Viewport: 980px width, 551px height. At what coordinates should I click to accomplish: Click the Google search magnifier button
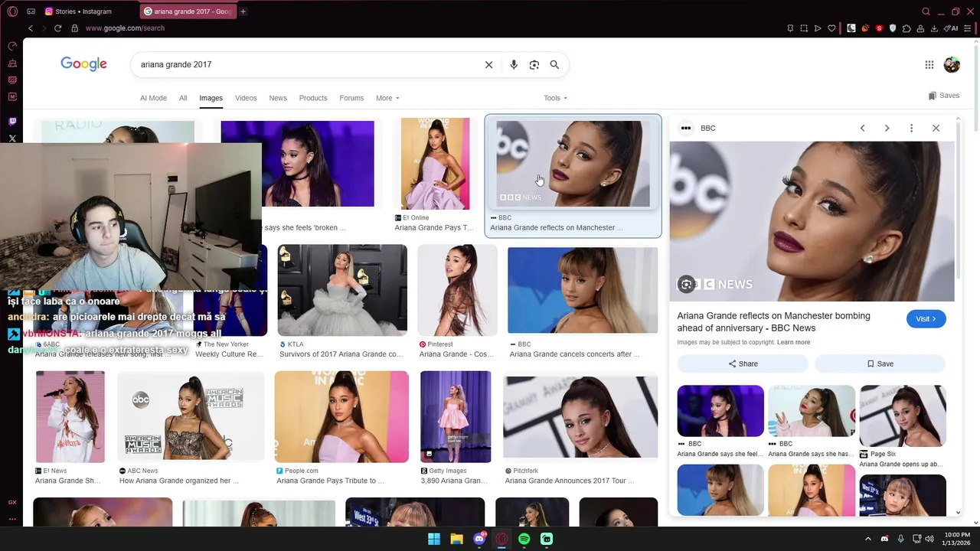pyautogui.click(x=554, y=64)
